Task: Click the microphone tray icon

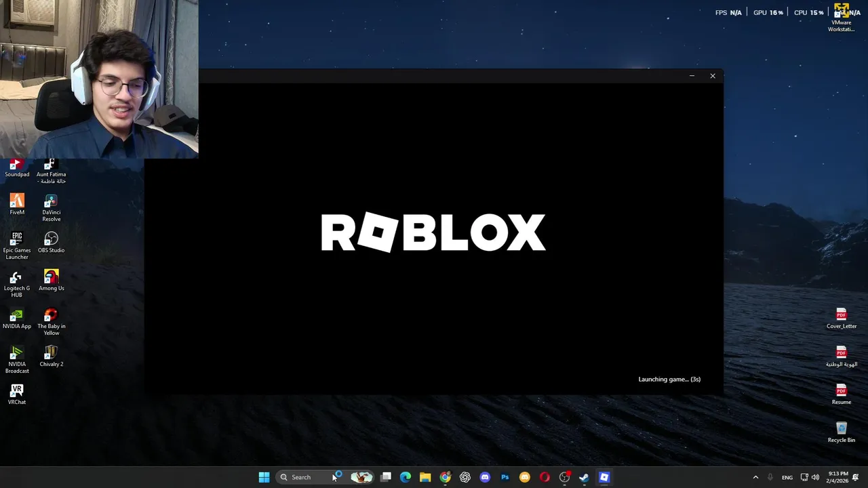Action: [770, 477]
